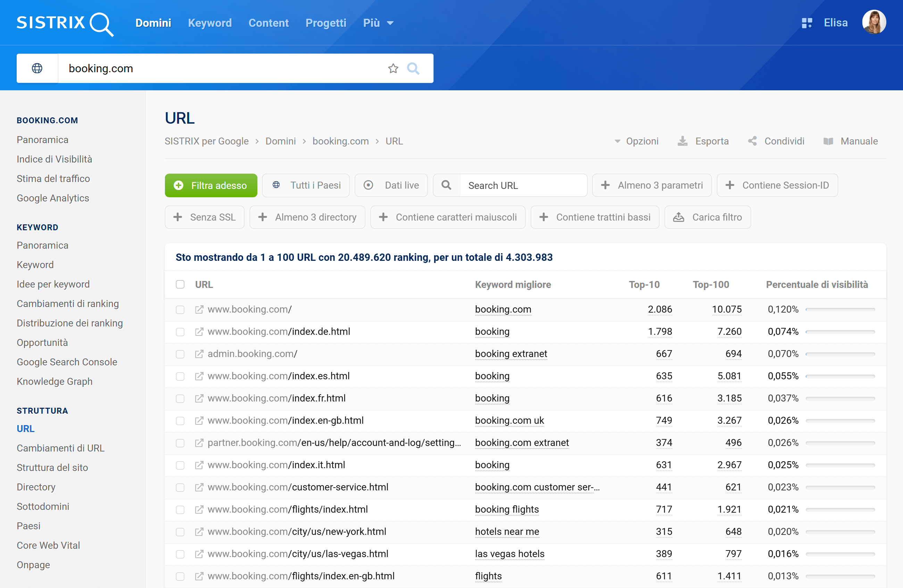The image size is (903, 588).
Task: Add the Contiene trattini bassi filter
Action: pyautogui.click(x=595, y=217)
